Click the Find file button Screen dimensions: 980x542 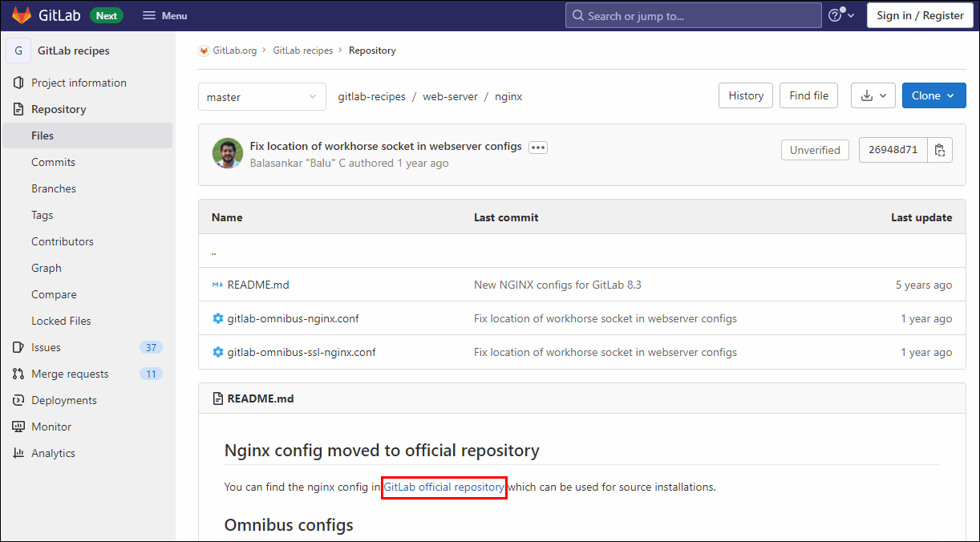[808, 95]
